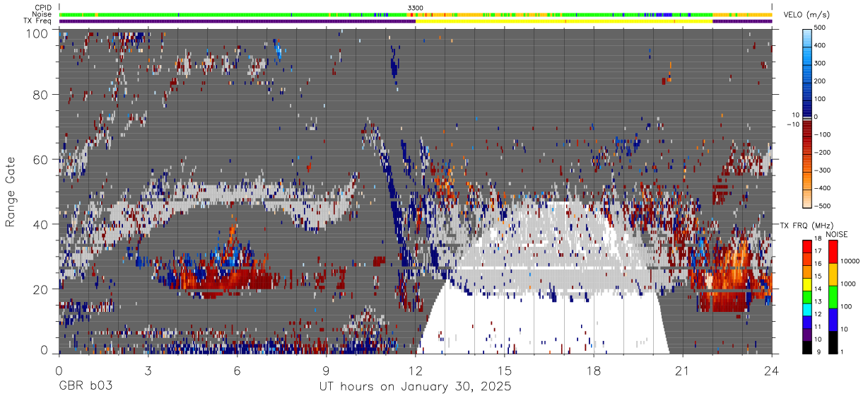Click the UT hours on January 30, 2025 title

[x=416, y=388]
